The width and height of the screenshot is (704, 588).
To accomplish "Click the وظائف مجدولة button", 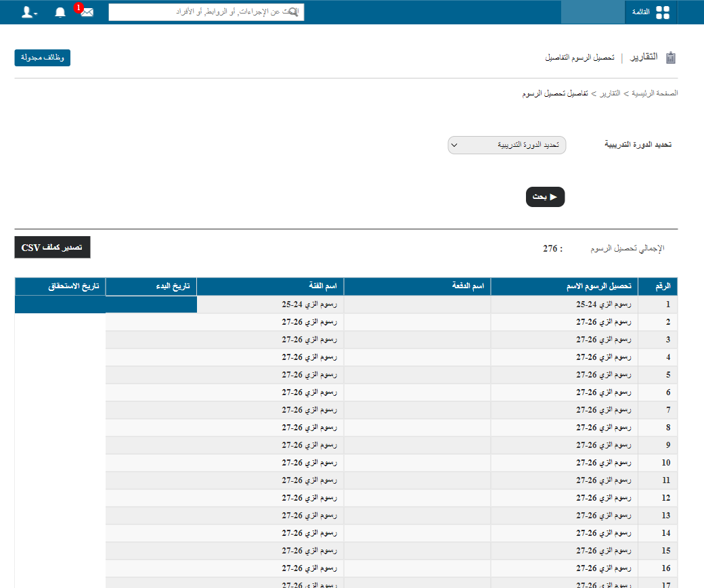I will (42, 58).
